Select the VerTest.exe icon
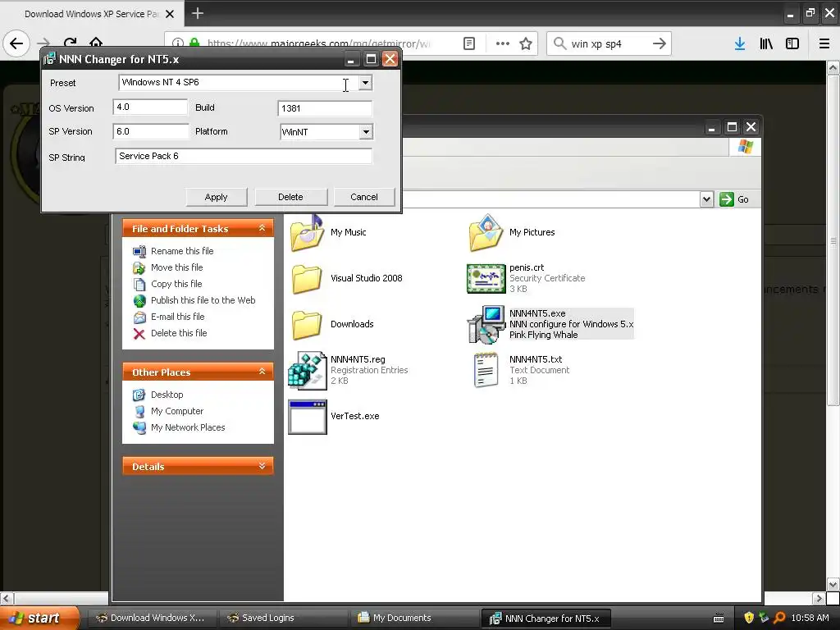Screen dimensions: 840x630 pos(308,417)
